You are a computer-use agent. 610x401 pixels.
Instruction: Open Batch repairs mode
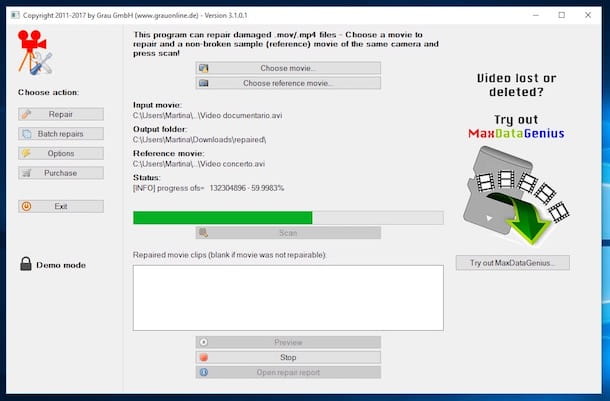61,133
